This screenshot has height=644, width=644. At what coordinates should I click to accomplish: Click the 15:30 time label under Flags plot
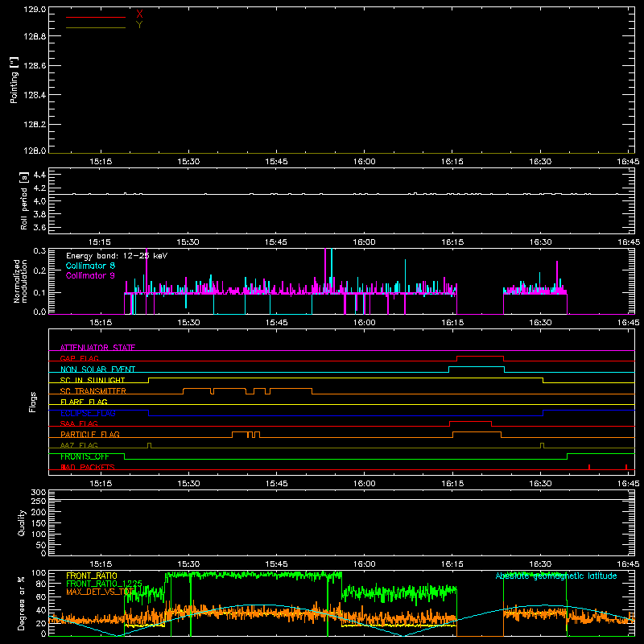click(x=188, y=484)
